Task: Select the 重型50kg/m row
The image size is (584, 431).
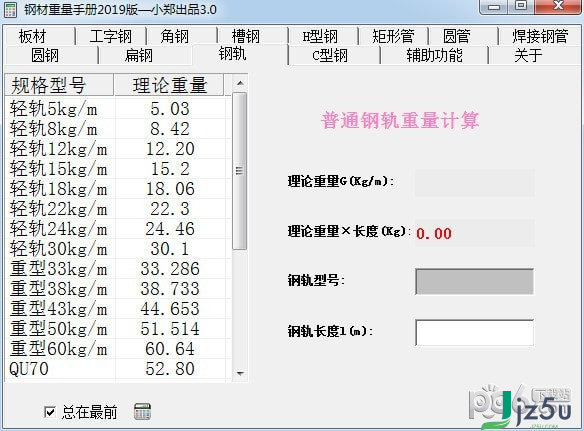Action: click(x=117, y=329)
